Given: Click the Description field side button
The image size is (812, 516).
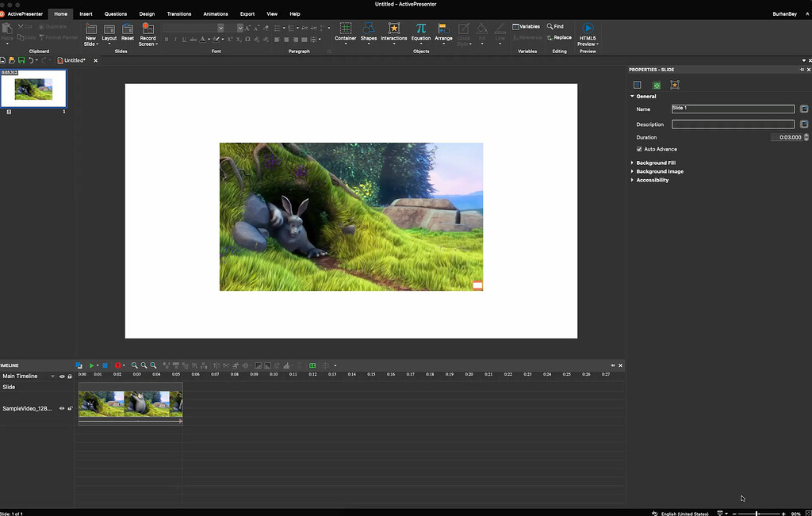Looking at the screenshot, I should [x=804, y=124].
